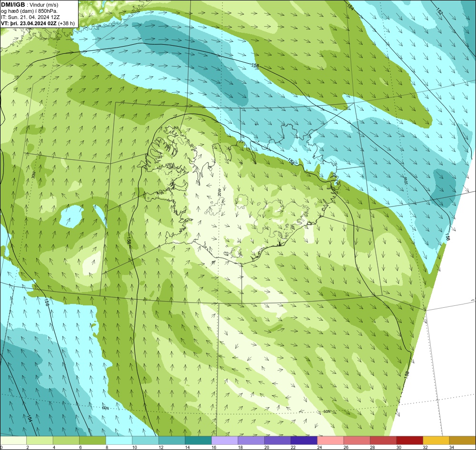Select the 'og hæð (dam) í 850hPa.' line
Image resolution: width=476 pixels, height=450 pixels.
coord(29,11)
